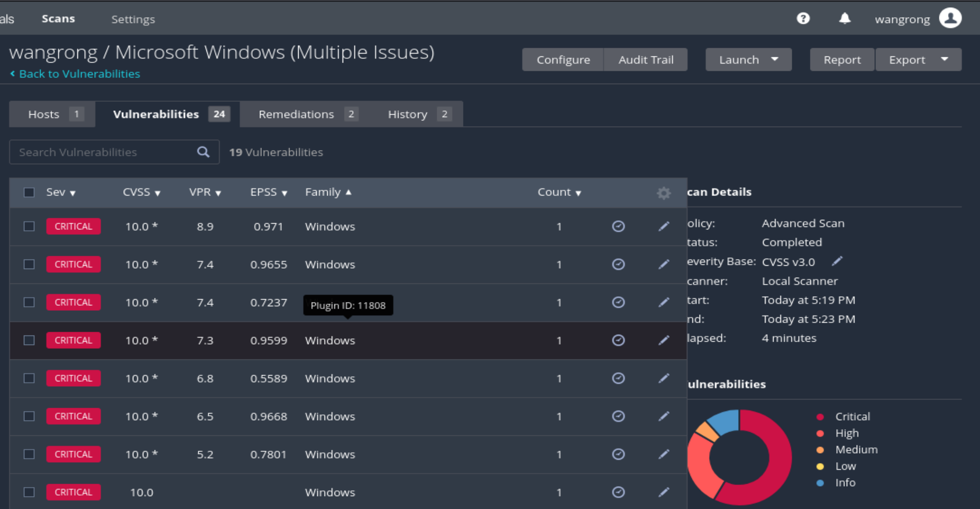Click the Medium legend color dot
The height and width of the screenshot is (509, 980).
[820, 450]
